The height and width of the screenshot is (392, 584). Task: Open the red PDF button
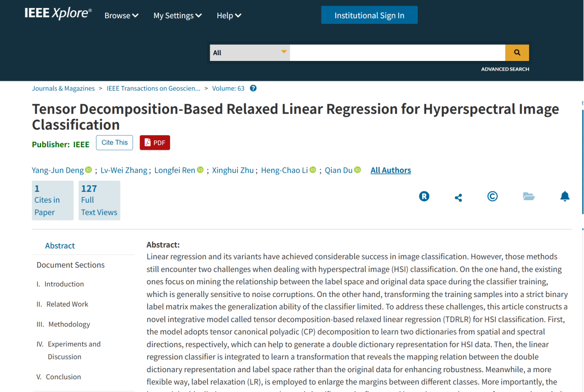(x=155, y=143)
